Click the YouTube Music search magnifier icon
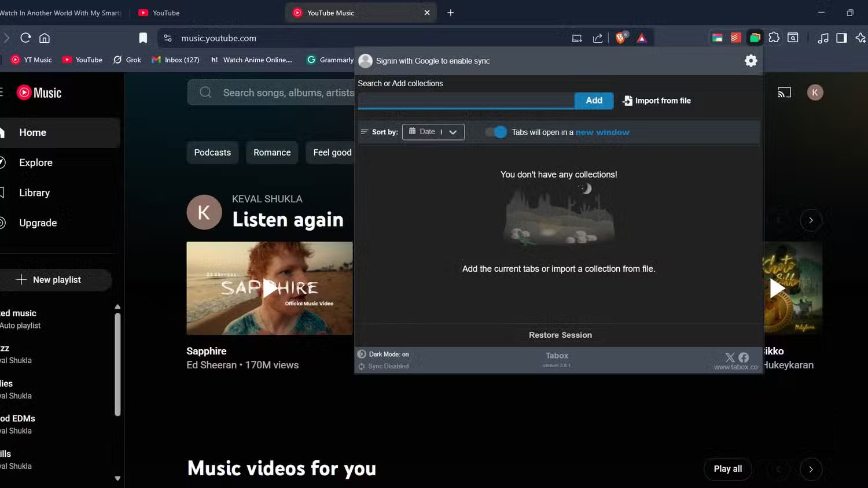 (x=205, y=93)
